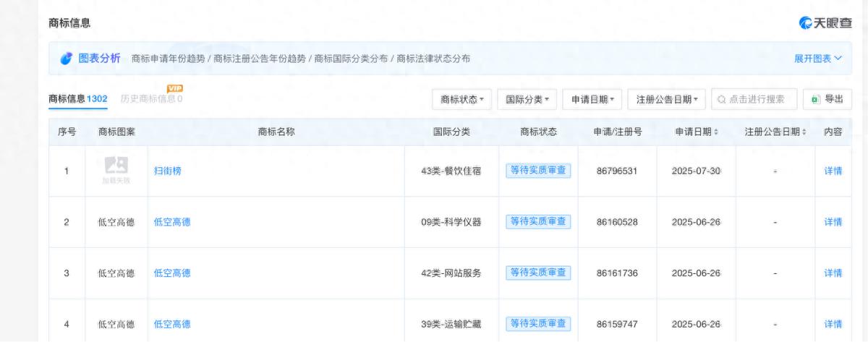Click 等待实质审查 status tag for 86160528
The height and width of the screenshot is (342, 868).
tap(538, 222)
